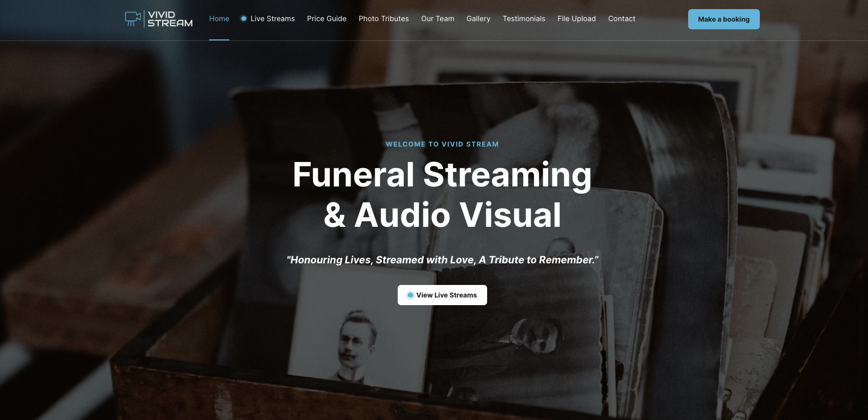Open the Gallery page
This screenshot has width=868, height=420.
(x=478, y=19)
